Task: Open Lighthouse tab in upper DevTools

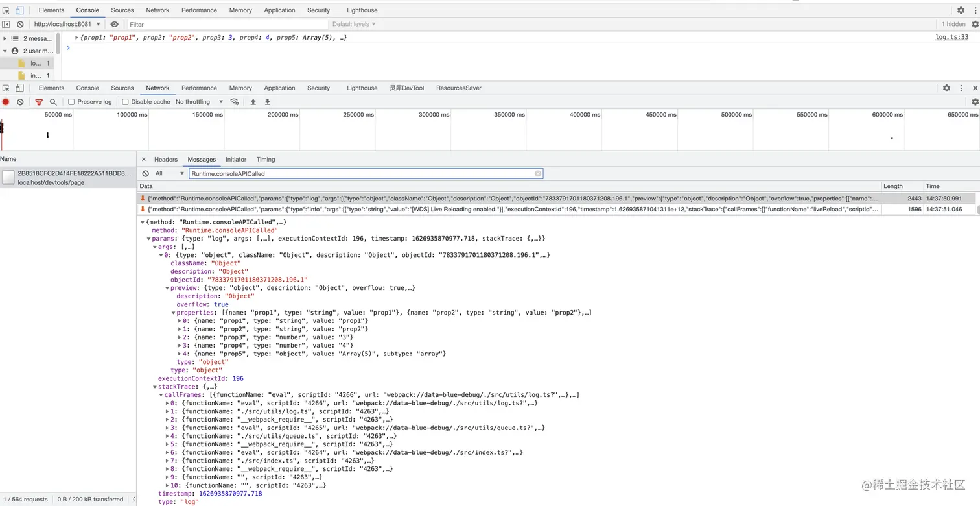Action: (362, 10)
